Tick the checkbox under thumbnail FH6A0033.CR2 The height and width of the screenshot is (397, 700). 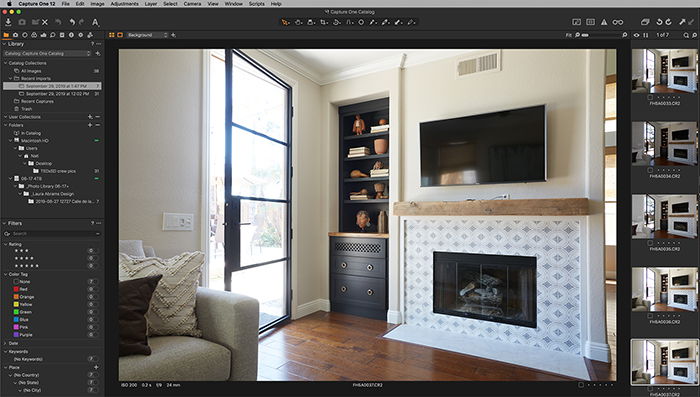[x=650, y=97]
